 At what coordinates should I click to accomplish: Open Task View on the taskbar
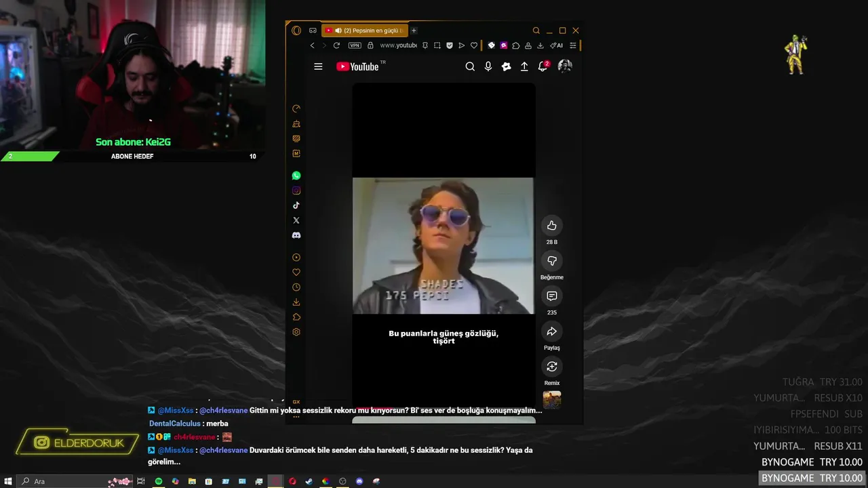coord(141,481)
